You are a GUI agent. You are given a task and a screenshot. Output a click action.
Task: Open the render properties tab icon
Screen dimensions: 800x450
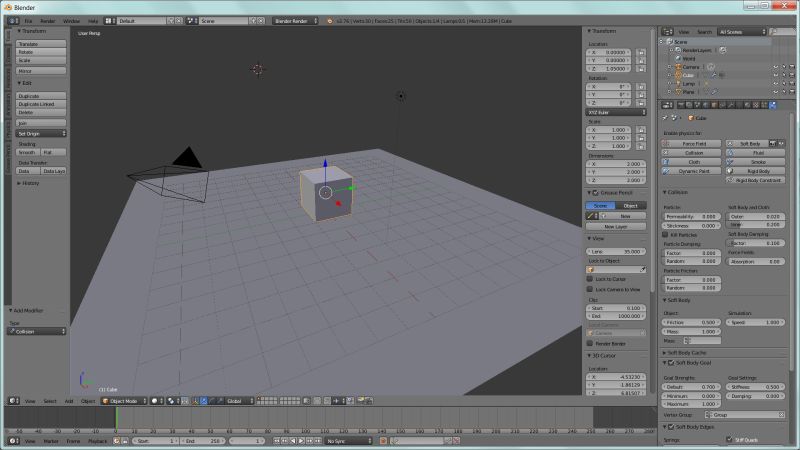point(681,105)
